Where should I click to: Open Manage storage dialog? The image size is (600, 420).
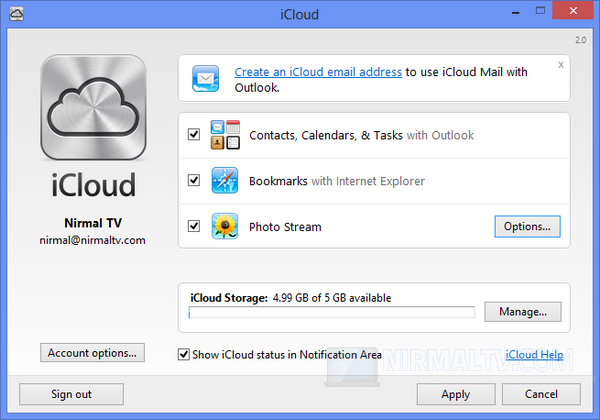click(523, 312)
